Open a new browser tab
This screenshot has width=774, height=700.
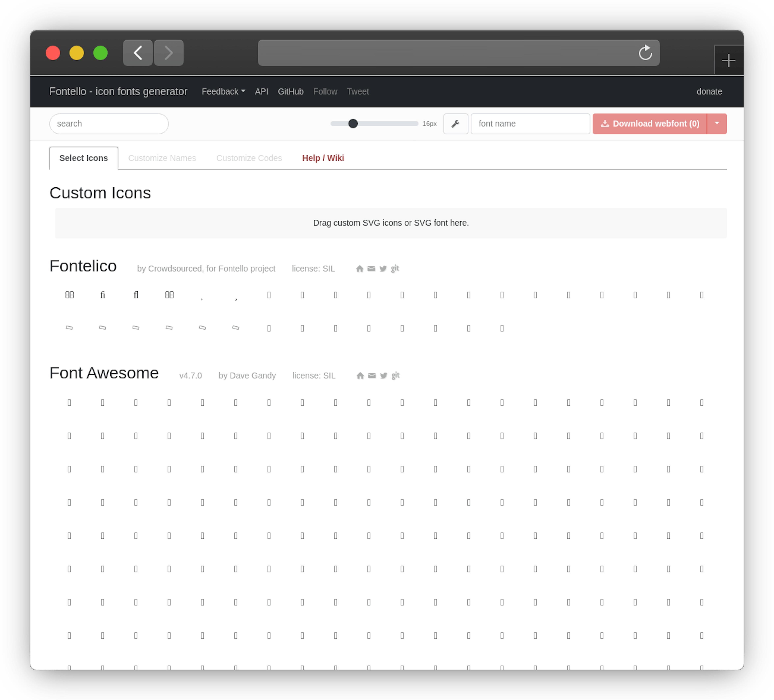728,61
